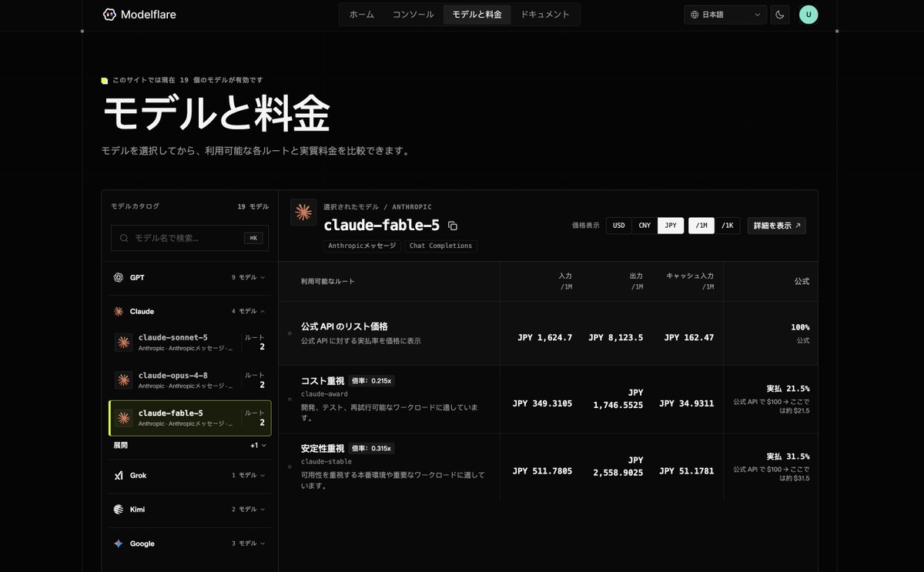Collapse the Claude model group
The width and height of the screenshot is (924, 572).
click(189, 311)
